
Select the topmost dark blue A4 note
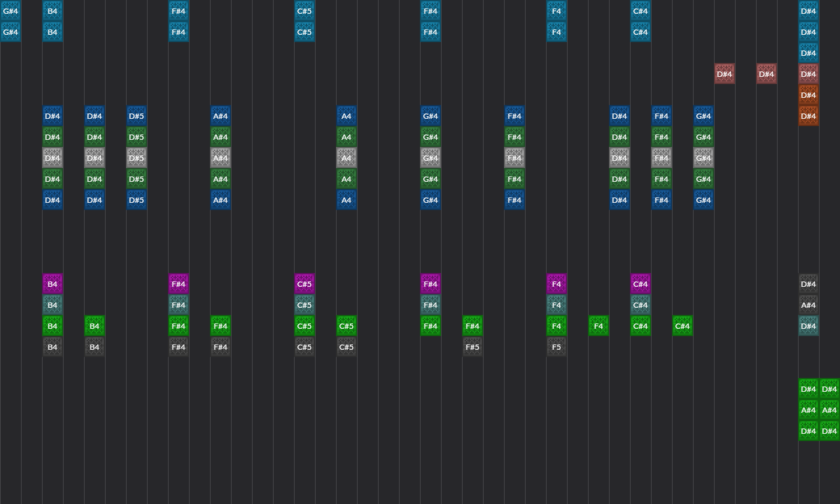coord(346,116)
